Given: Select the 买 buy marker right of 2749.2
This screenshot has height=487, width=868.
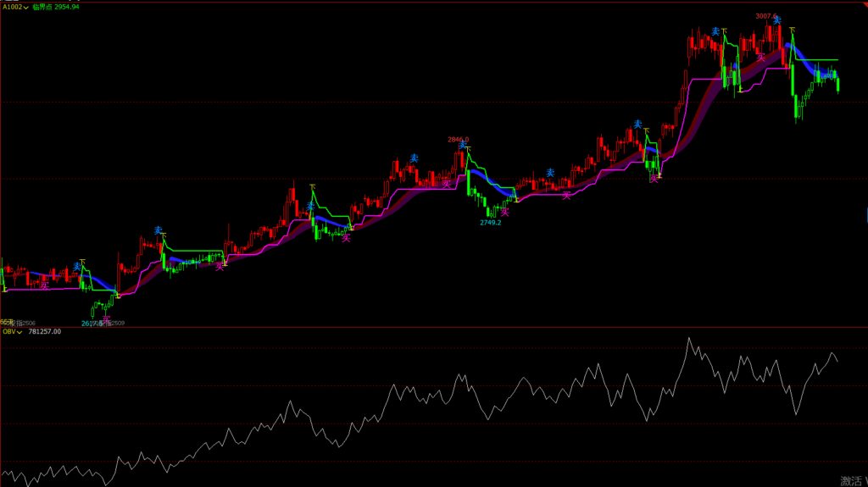Looking at the screenshot, I should click(x=505, y=213).
